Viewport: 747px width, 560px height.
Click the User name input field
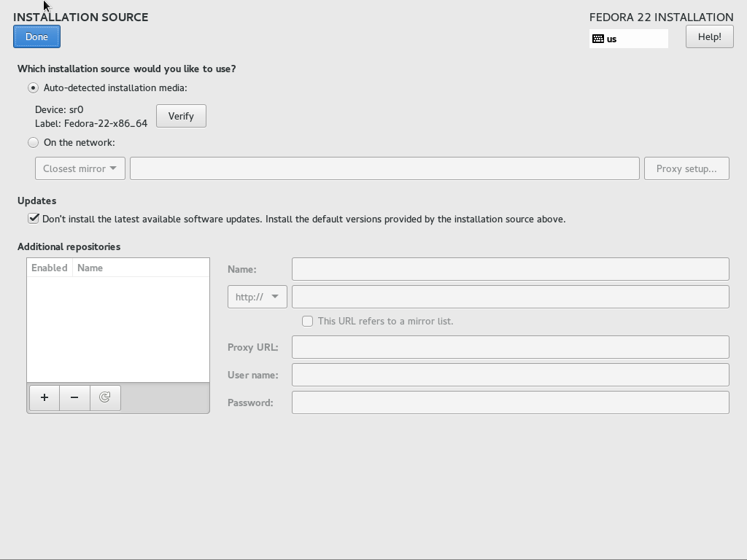pyautogui.click(x=510, y=375)
